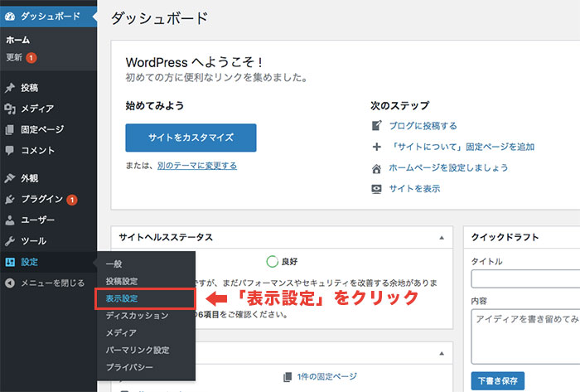This screenshot has width=580, height=392.
Task: Open the サイトを表示 link
Action: click(x=414, y=189)
